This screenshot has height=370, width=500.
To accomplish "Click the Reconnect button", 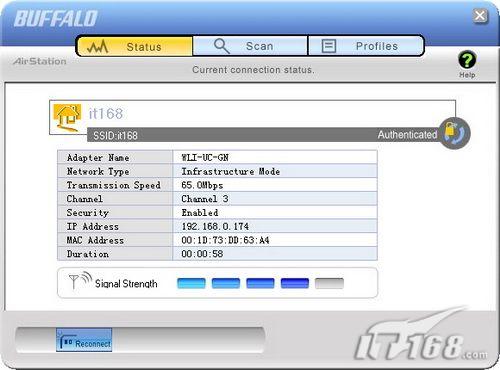I will (x=84, y=340).
